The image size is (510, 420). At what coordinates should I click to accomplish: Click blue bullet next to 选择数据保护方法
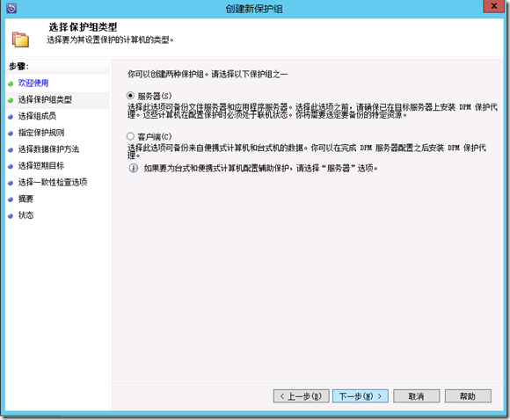(11, 150)
